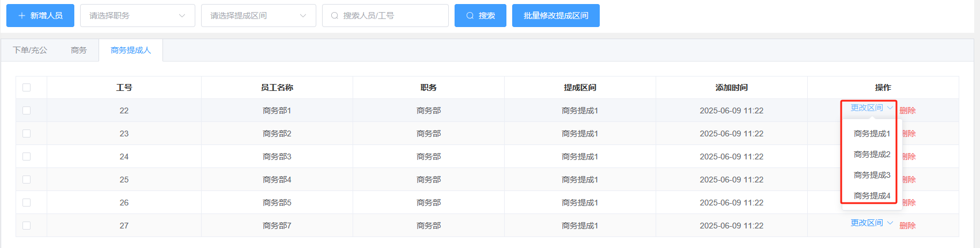980x248 pixels.
Task: Toggle the select-all checkbox in table header
Action: [x=27, y=87]
